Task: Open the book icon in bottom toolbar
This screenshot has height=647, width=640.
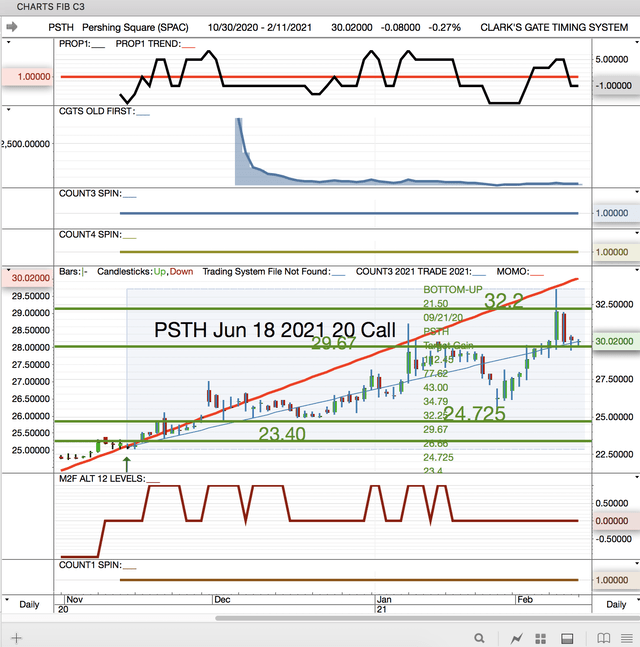Action: tap(604, 638)
